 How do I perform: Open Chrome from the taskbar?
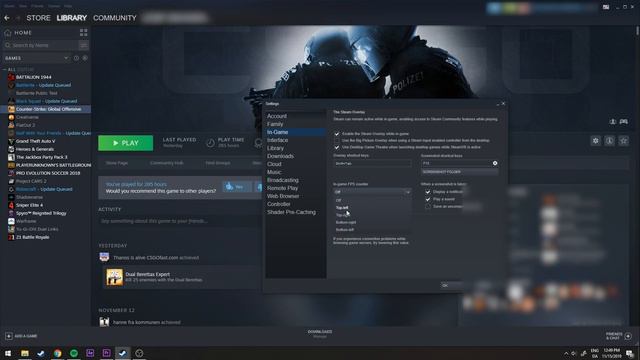[58, 353]
